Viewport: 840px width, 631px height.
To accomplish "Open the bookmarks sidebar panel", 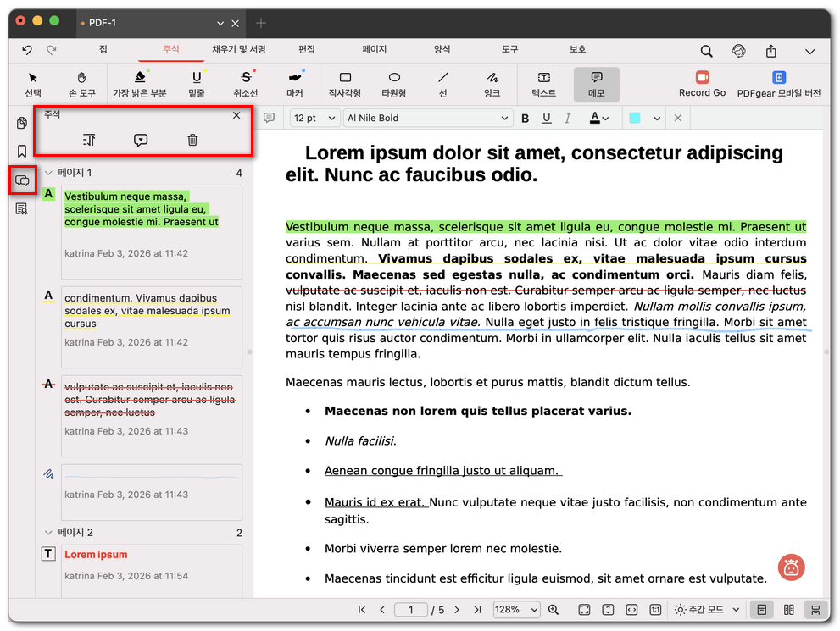I will point(22,152).
